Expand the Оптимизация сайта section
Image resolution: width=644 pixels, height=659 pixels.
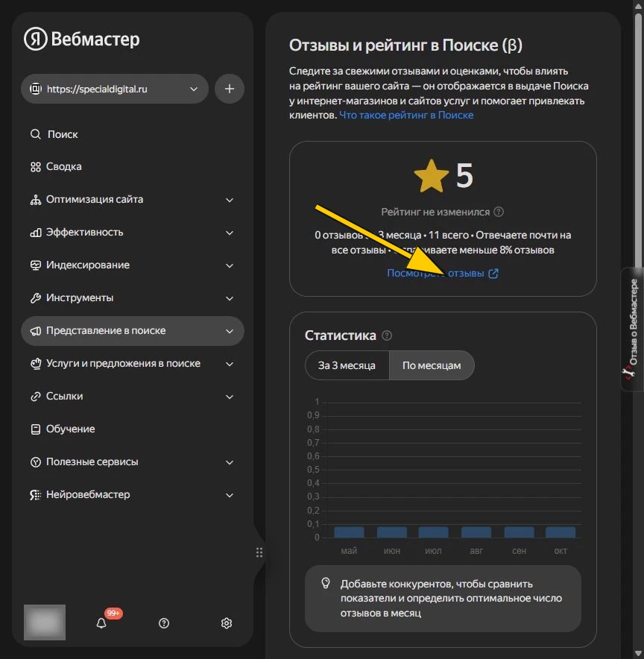230,200
